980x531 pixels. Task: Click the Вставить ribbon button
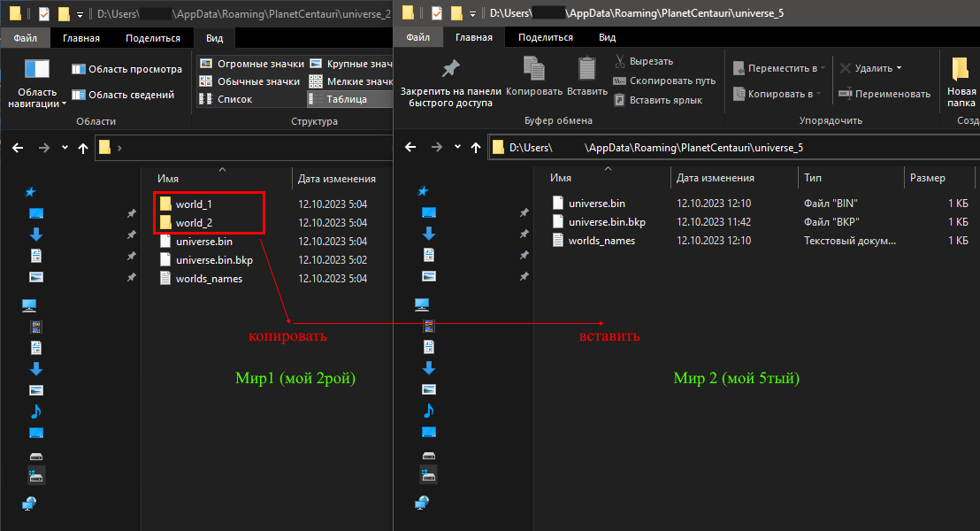coord(587,76)
